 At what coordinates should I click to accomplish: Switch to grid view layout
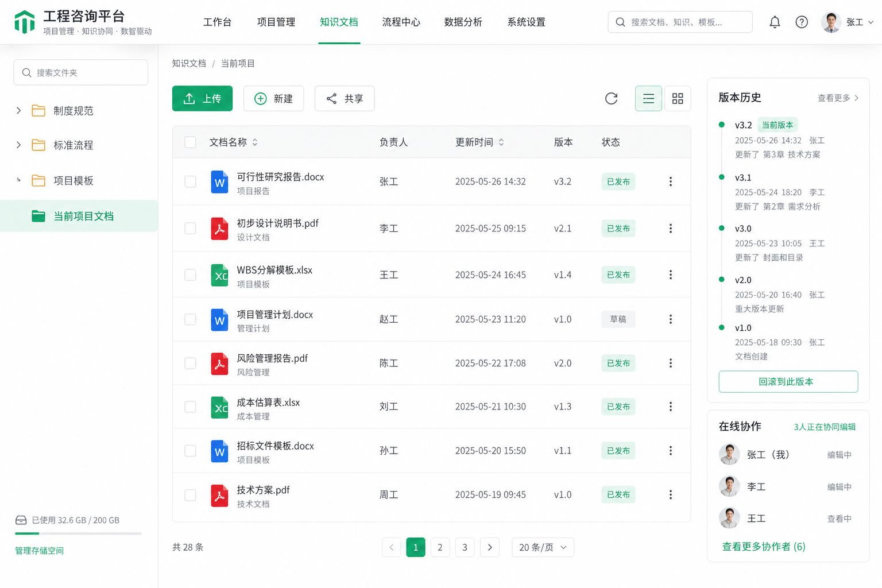point(678,98)
